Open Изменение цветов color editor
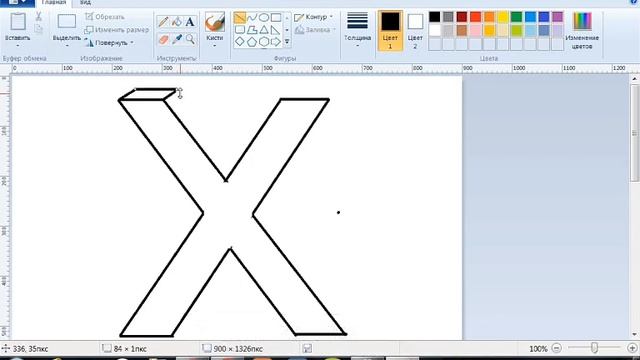 [x=582, y=31]
